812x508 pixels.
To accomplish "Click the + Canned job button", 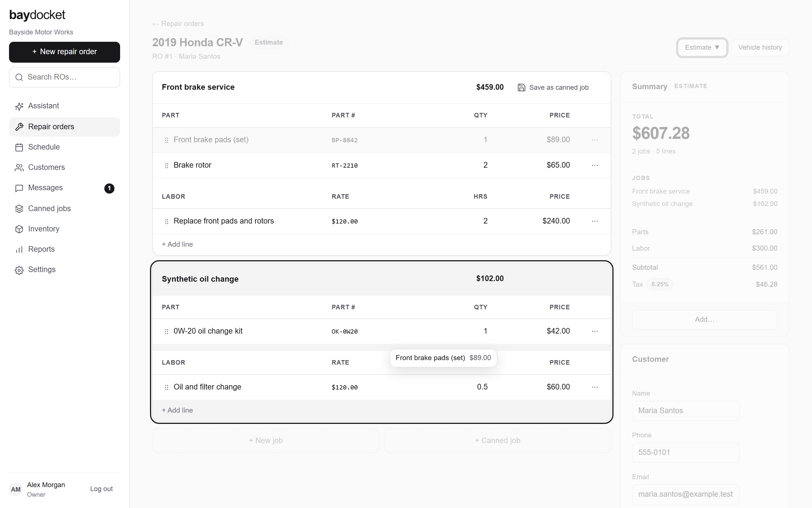I will point(497,441).
